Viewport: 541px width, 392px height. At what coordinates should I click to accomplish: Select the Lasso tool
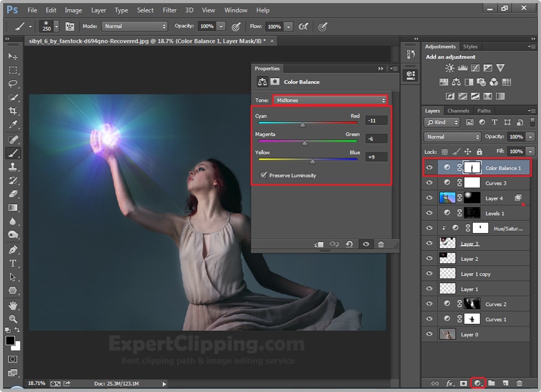click(12, 83)
